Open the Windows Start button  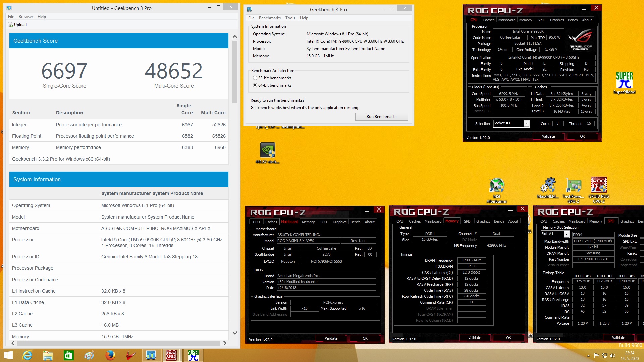[8, 355]
